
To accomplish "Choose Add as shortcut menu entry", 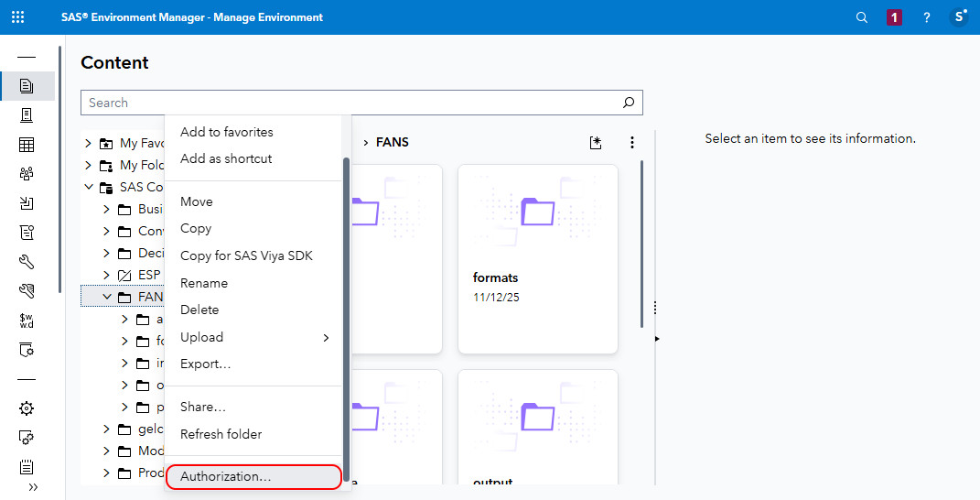I will pos(253,159).
